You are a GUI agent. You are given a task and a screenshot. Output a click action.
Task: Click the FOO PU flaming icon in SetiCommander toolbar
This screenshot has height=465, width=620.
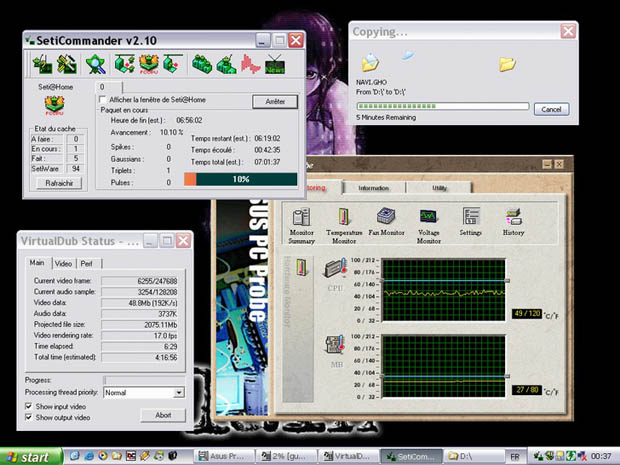click(149, 64)
